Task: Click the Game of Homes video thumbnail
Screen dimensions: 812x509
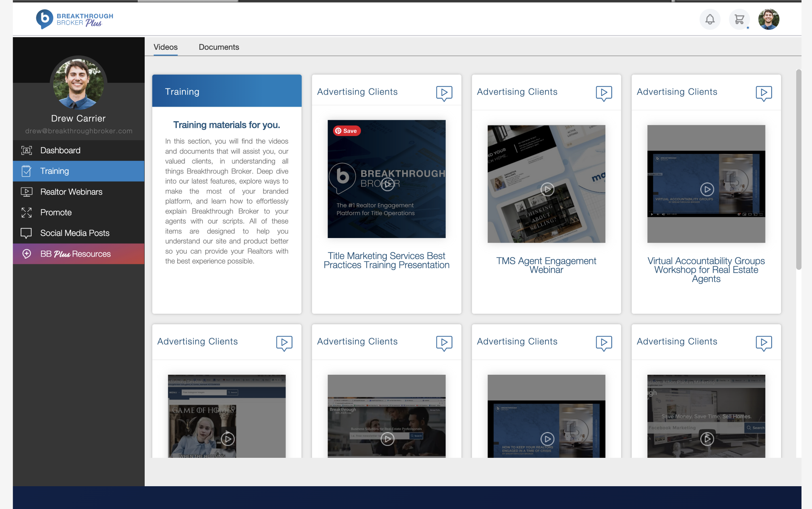Action: point(227,416)
